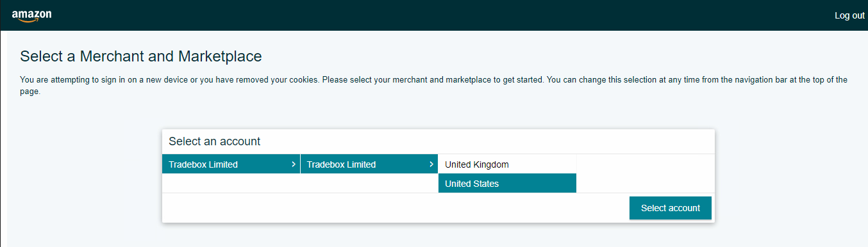Viewport: 868px width, 247px height.
Task: Select the first-column Tradebox Limited merchant
Action: (231, 164)
